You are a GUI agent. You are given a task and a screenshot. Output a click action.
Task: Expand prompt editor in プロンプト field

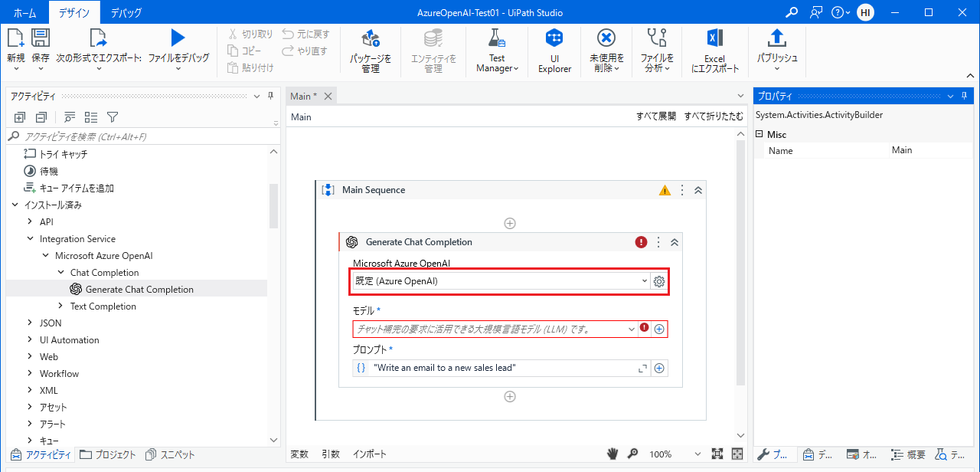(642, 369)
